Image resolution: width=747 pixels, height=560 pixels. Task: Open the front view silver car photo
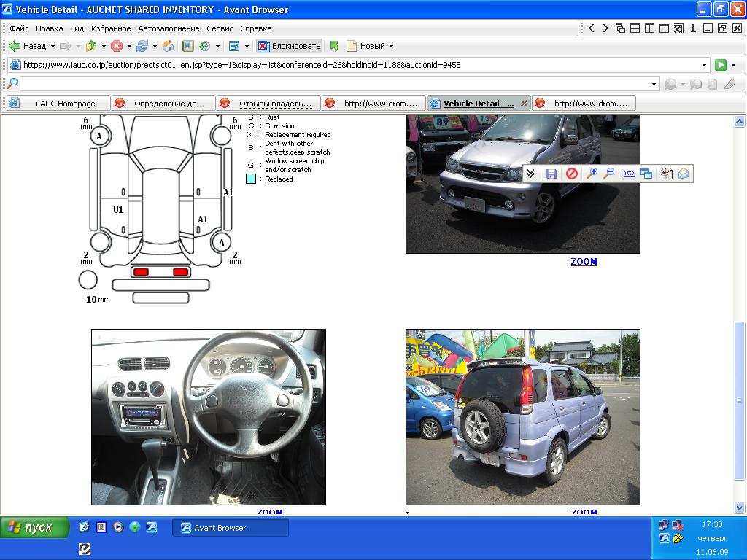522,184
